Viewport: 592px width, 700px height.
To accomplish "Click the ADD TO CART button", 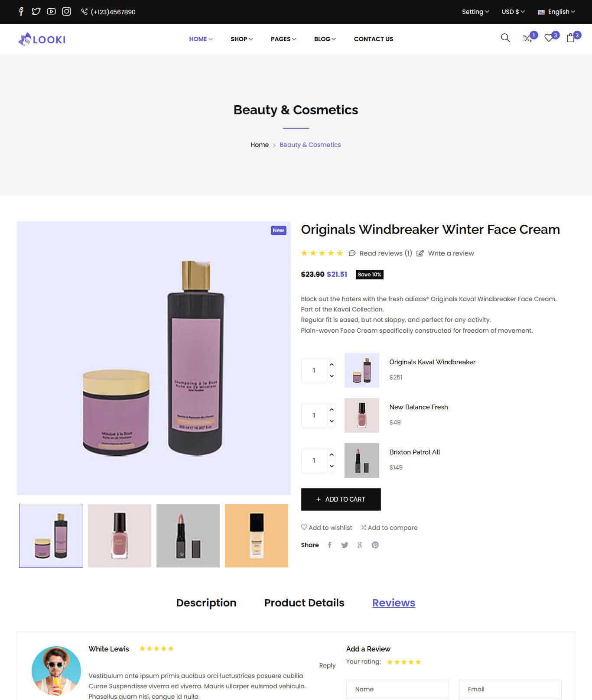I will pyautogui.click(x=341, y=499).
